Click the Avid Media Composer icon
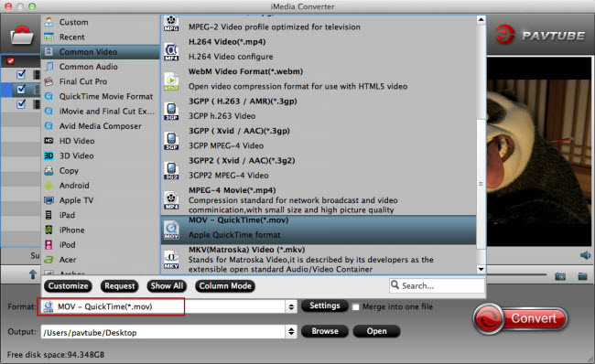595x364 pixels. 49,126
